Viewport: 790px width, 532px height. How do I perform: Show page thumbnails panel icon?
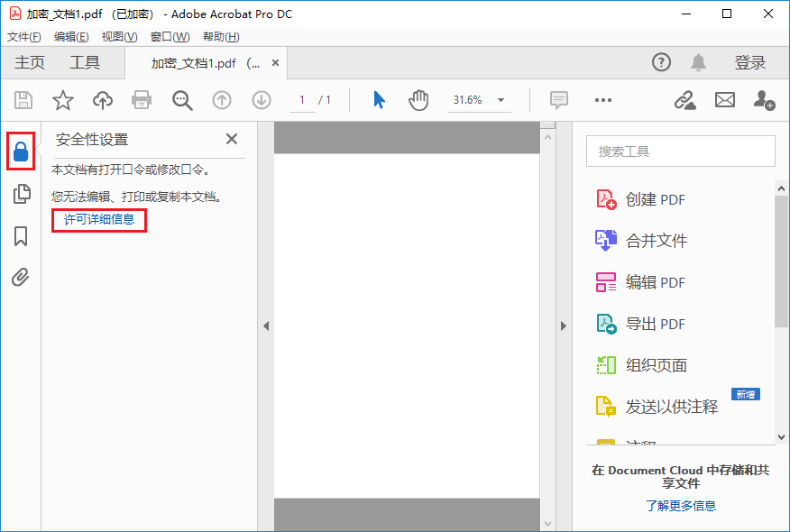tap(21, 194)
